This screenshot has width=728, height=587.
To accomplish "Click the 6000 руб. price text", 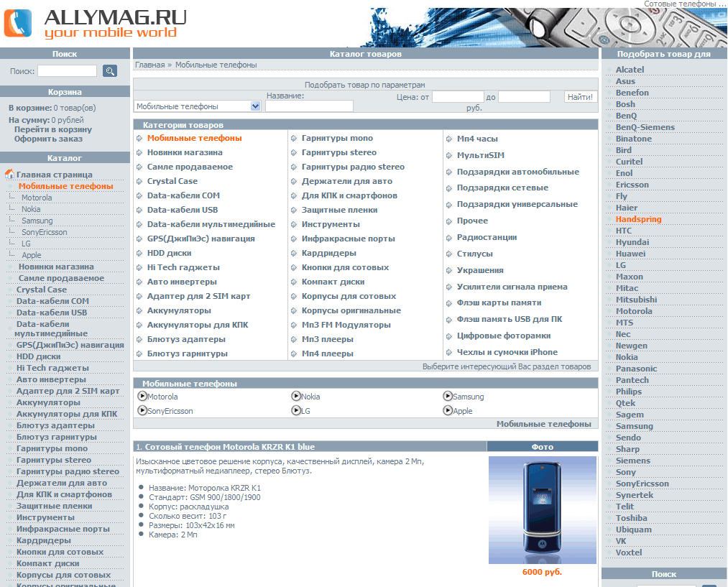I will (542, 572).
